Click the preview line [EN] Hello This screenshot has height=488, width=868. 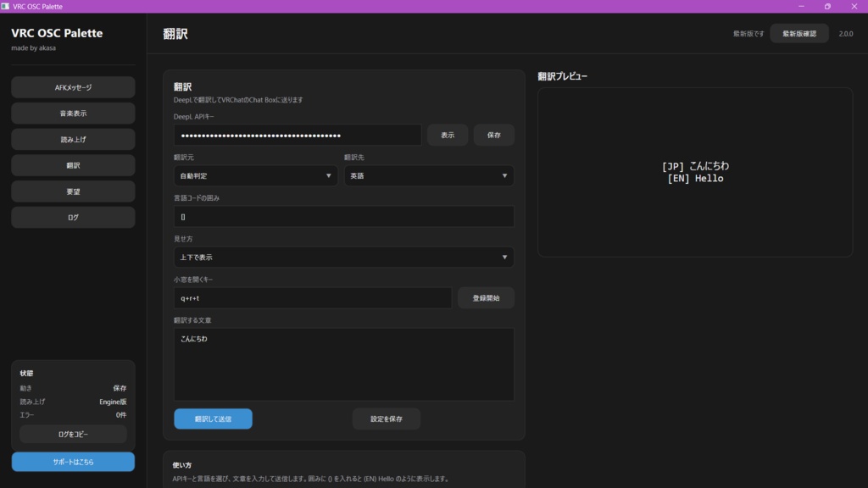tap(695, 178)
